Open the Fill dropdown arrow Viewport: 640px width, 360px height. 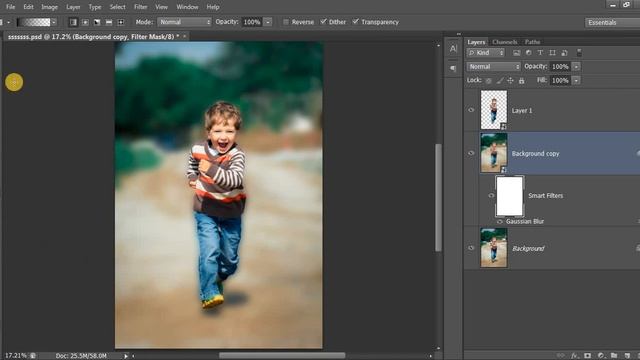(x=576, y=80)
